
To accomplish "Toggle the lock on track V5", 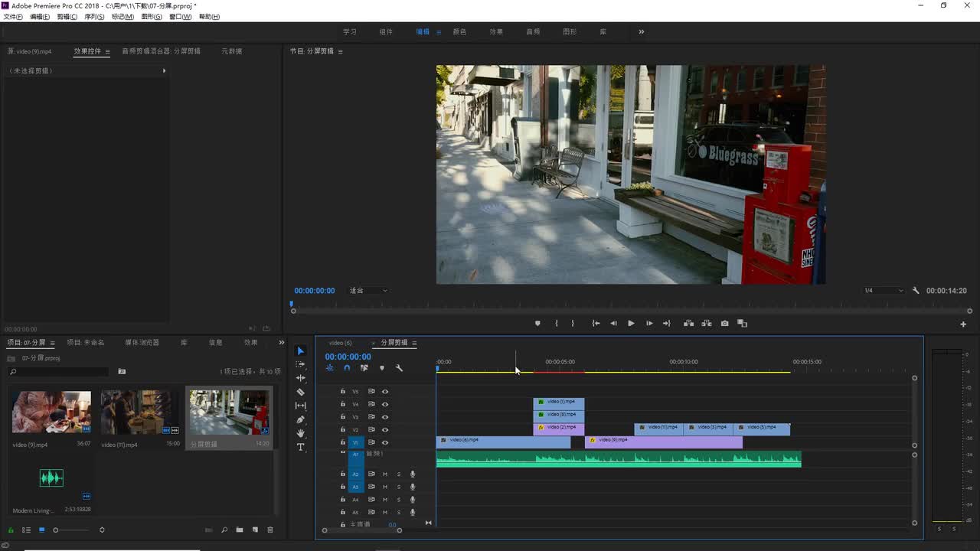I will (x=342, y=391).
